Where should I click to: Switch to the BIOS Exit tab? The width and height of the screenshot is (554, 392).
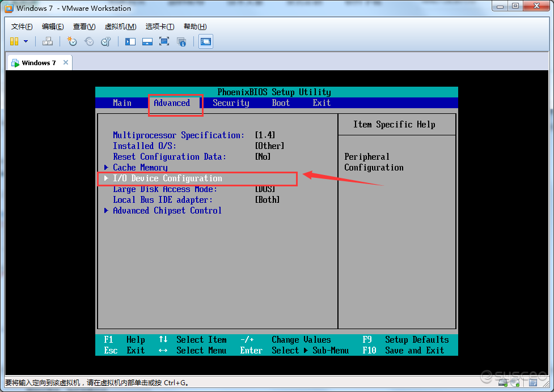pos(322,103)
